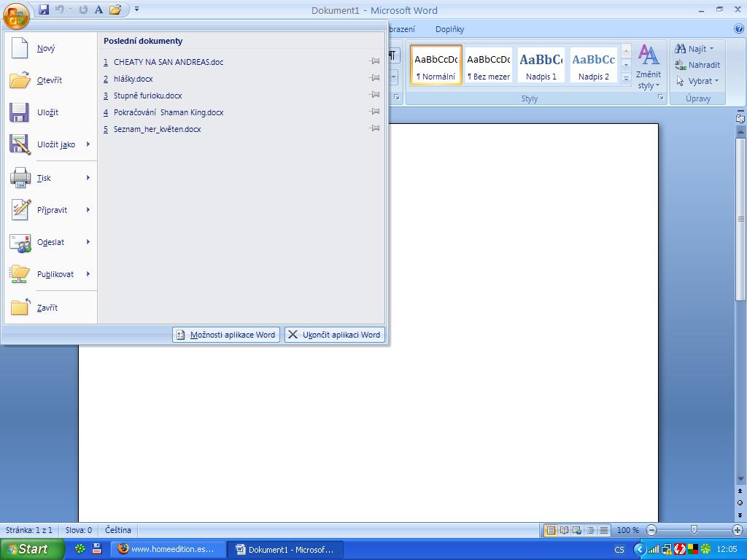Image resolution: width=747 pixels, height=560 pixels.
Task: Open the Styly group dialog launcher
Action: 661,97
